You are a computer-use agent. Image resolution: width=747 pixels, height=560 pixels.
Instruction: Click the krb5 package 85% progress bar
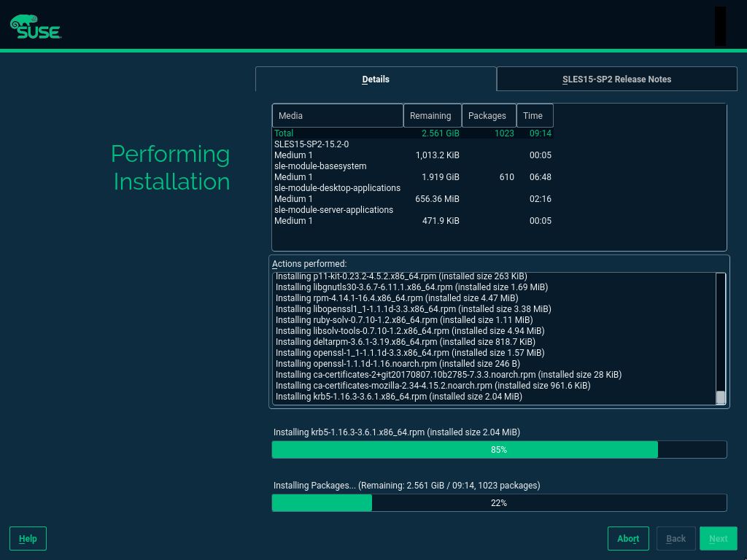[499, 450]
